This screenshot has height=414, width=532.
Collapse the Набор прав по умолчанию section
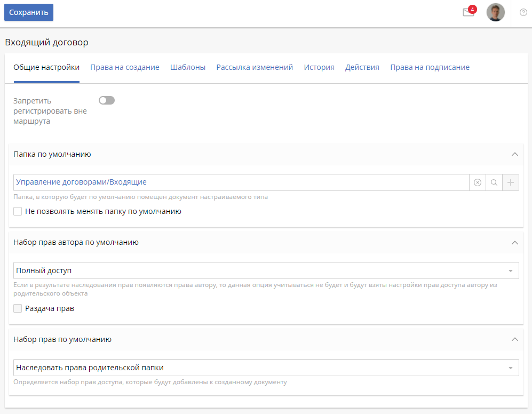[515, 339]
